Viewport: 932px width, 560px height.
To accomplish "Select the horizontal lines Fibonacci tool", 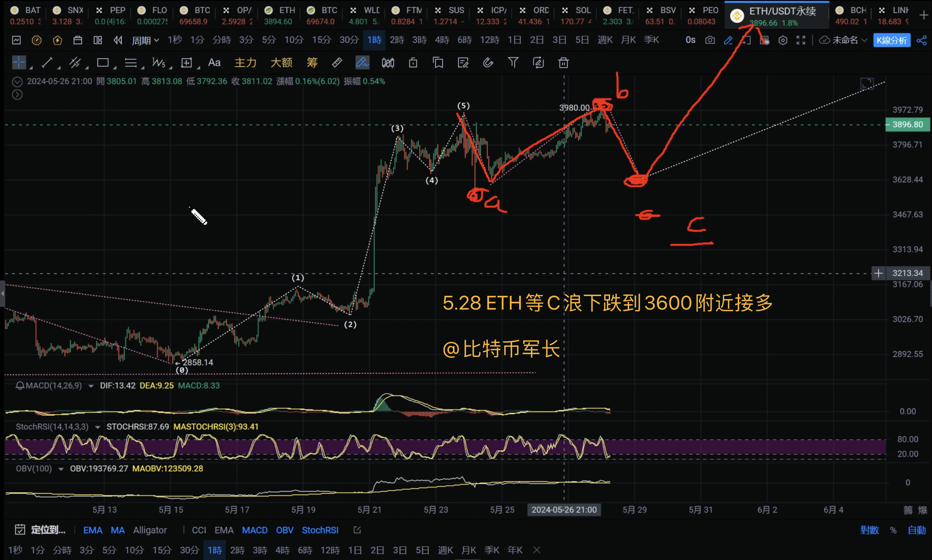I will (x=131, y=63).
